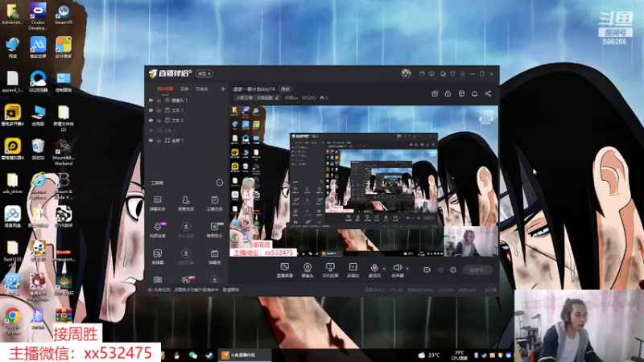Add a screen capture source from bottom bar
The height and width of the screenshot is (362, 644).
(x=285, y=270)
